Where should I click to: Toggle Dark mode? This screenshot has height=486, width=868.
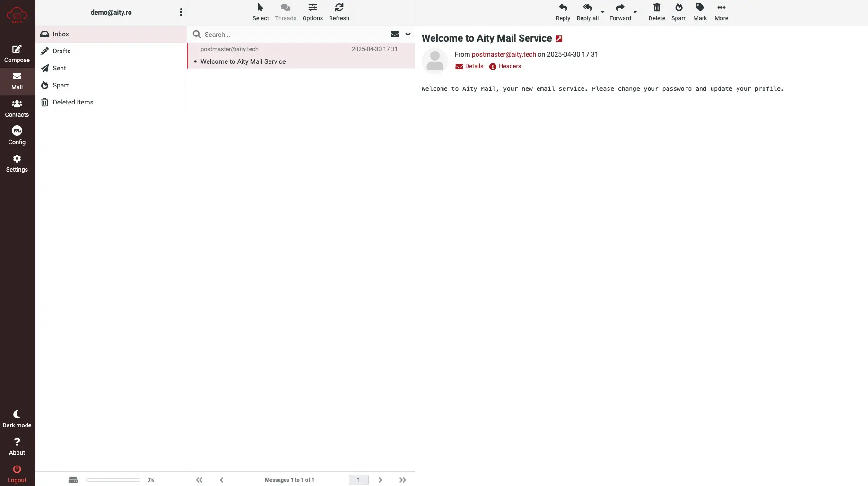coord(17,419)
